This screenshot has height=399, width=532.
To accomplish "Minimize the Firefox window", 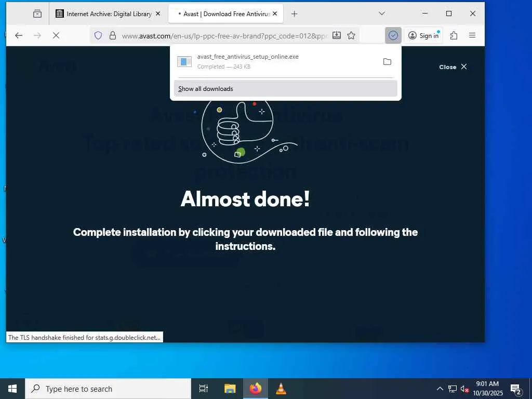I will [x=425, y=14].
